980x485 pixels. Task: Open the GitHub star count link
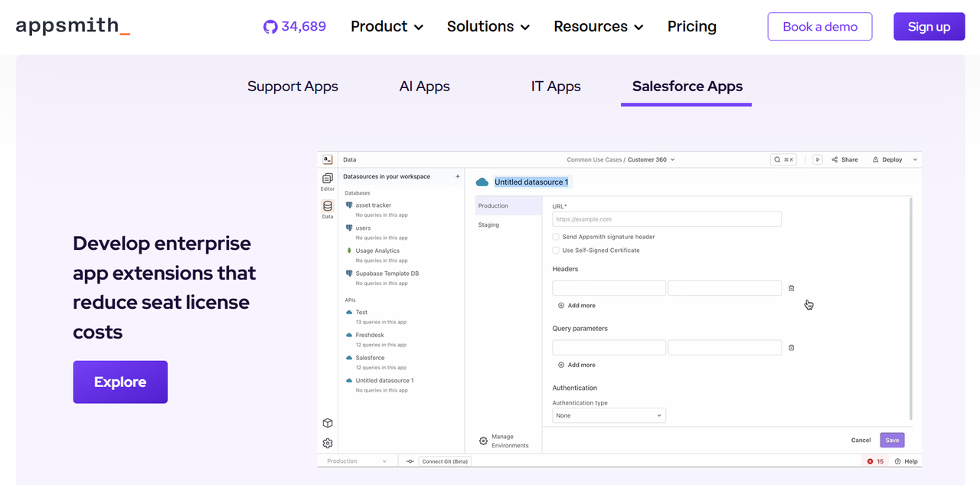[x=295, y=26]
